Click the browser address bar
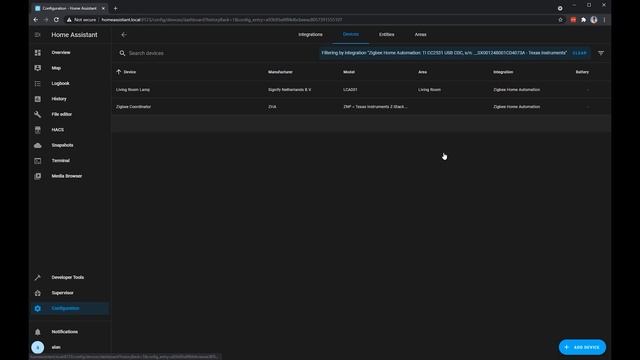This screenshot has width=640, height=360. [309, 20]
